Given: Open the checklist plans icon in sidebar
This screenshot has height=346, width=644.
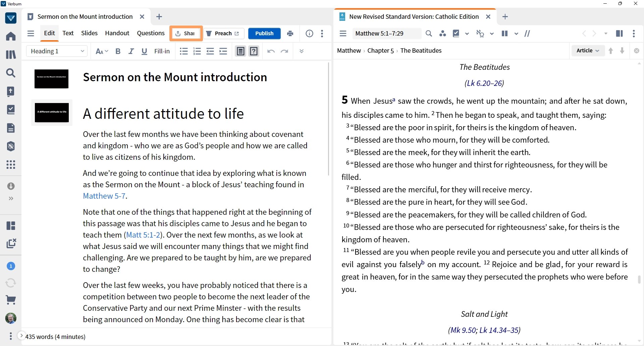Looking at the screenshot, I should tap(11, 109).
